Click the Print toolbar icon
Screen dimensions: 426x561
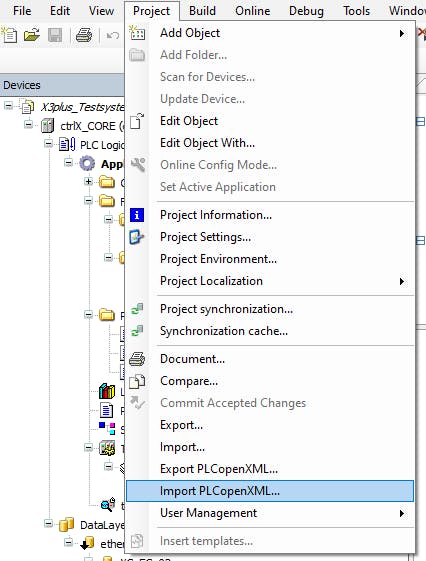click(84, 35)
